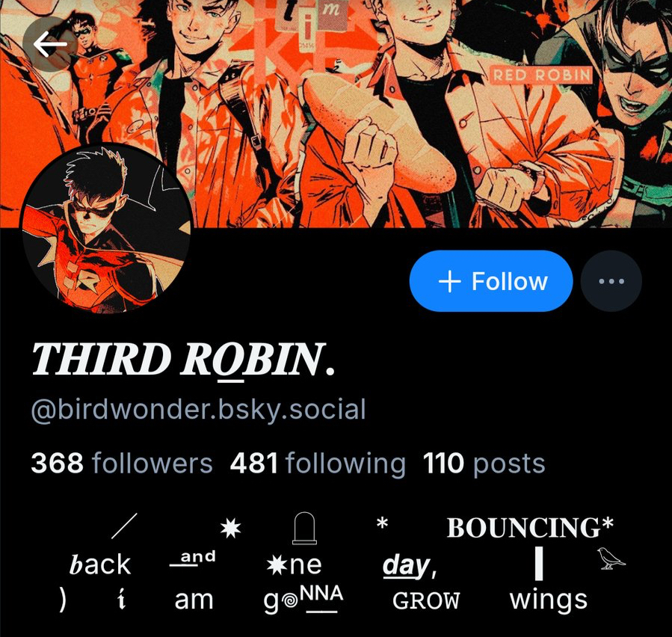Viewport: 672px width, 637px height.
Task: Click the star symbol before 'ne'
Action: [277, 565]
